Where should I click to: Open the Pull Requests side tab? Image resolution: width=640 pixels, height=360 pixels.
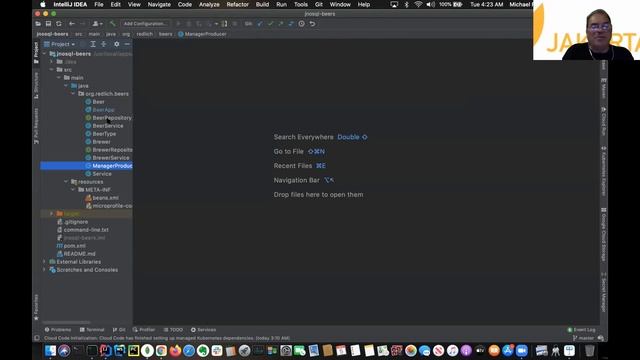click(x=36, y=126)
